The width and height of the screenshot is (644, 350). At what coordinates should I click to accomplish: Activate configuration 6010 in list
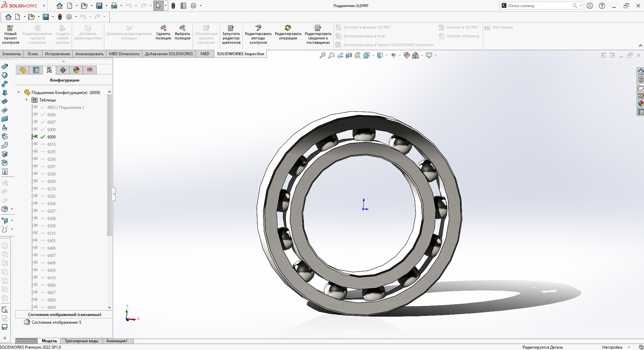click(51, 144)
